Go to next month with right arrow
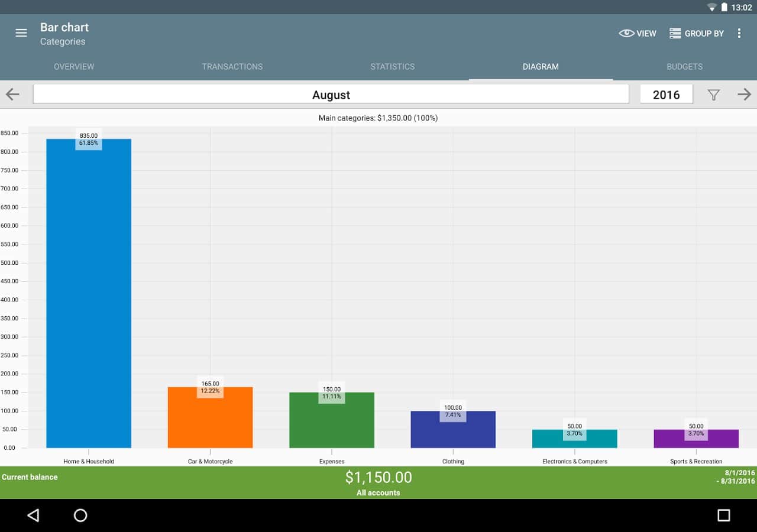The height and width of the screenshot is (532, 757). 744,95
